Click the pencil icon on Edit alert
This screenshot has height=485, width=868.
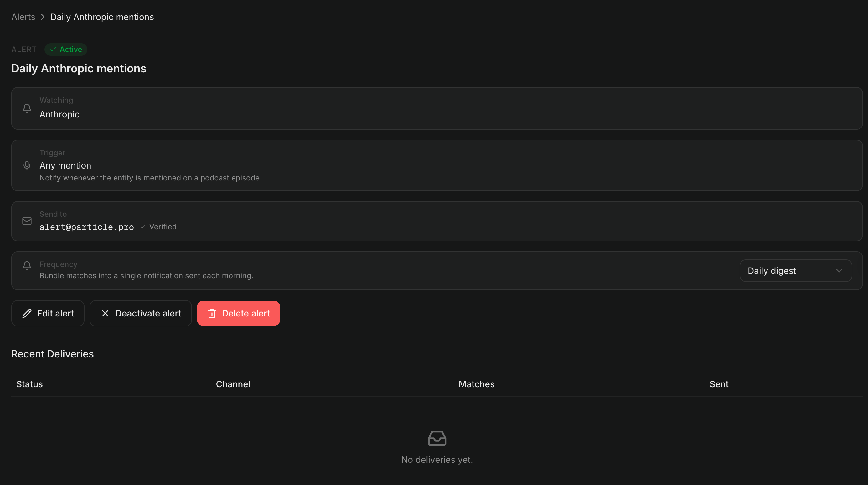coord(27,313)
